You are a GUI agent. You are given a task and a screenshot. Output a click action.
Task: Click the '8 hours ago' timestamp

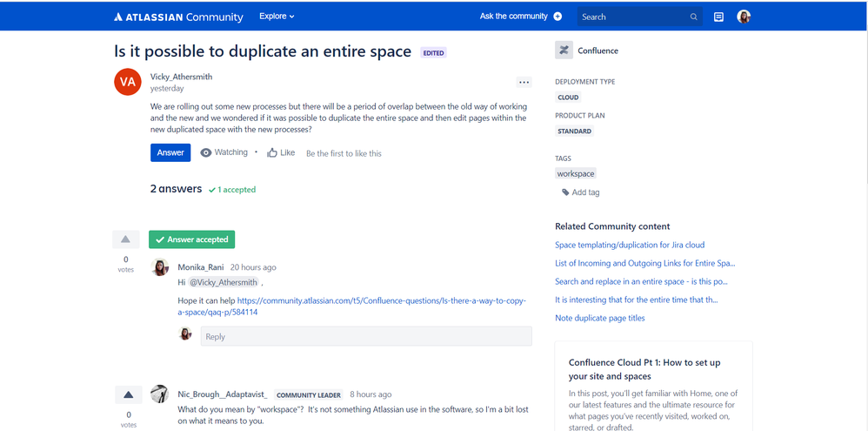point(371,394)
